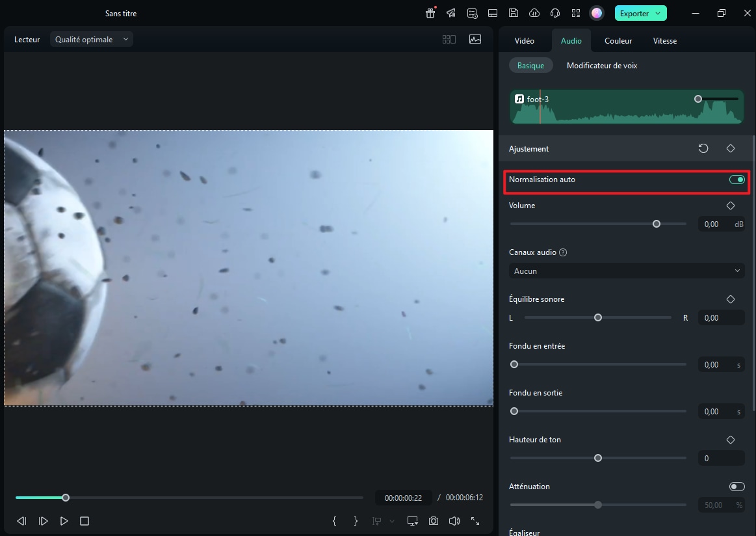Screen dimensions: 756x536
Task: Set mark in point bracket
Action: (334, 521)
